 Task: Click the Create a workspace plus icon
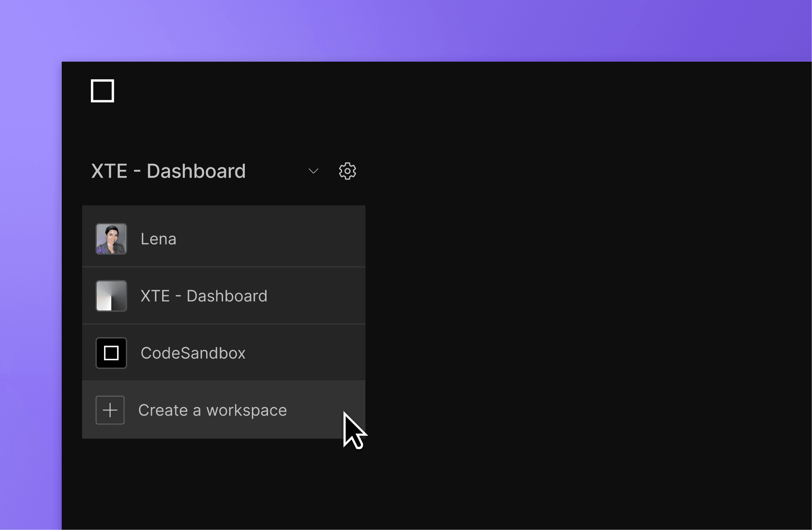[111, 410]
